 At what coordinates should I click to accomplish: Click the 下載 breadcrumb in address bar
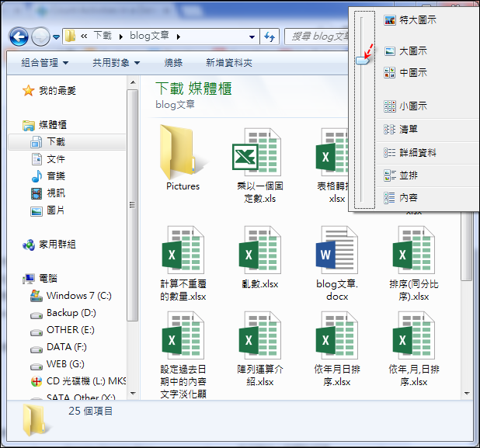pyautogui.click(x=103, y=36)
